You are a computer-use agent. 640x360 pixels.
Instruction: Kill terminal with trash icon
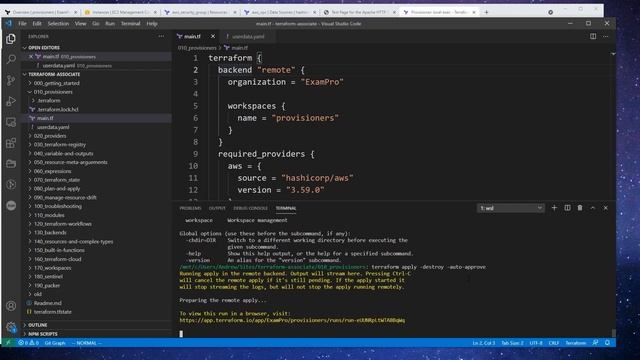tap(580, 208)
